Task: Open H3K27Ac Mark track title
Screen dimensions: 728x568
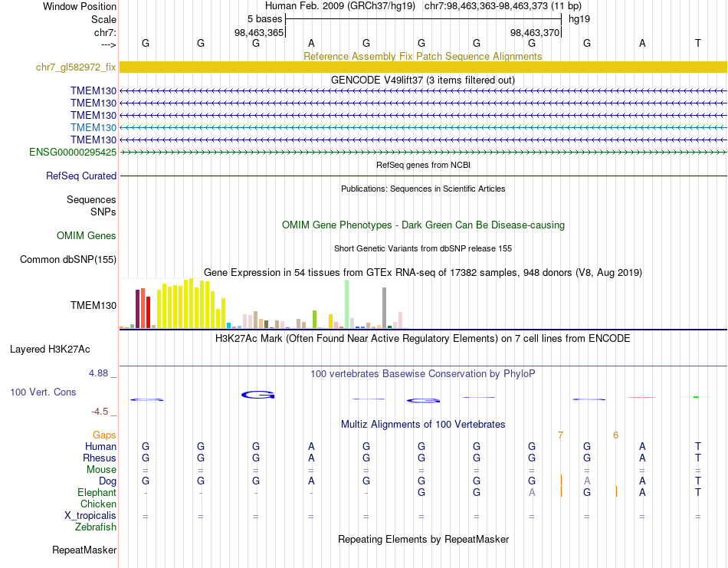Action: click(x=423, y=338)
